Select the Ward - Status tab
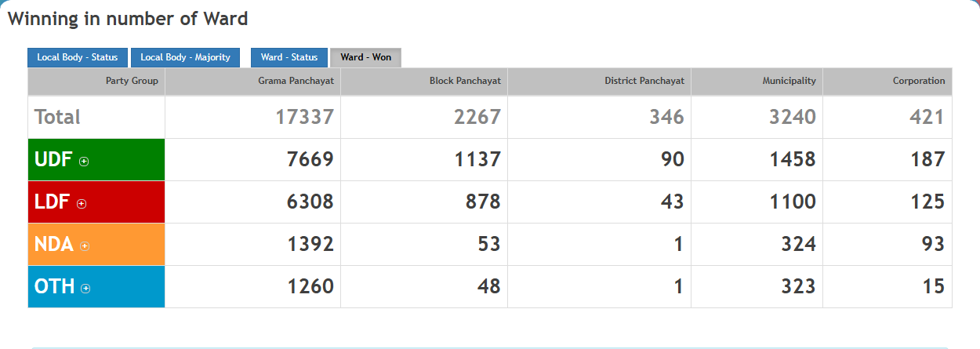Viewport: 980px width, 349px height. pos(289,57)
